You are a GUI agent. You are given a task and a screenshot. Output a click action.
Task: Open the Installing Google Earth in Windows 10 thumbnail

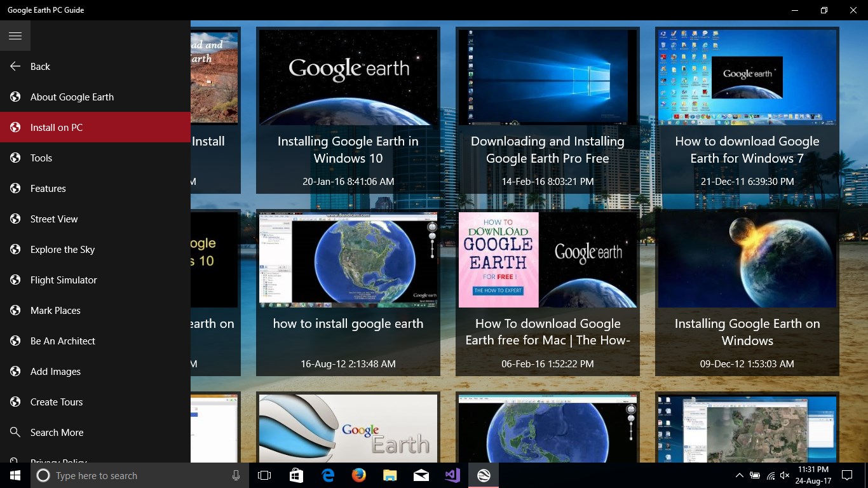[x=348, y=78]
